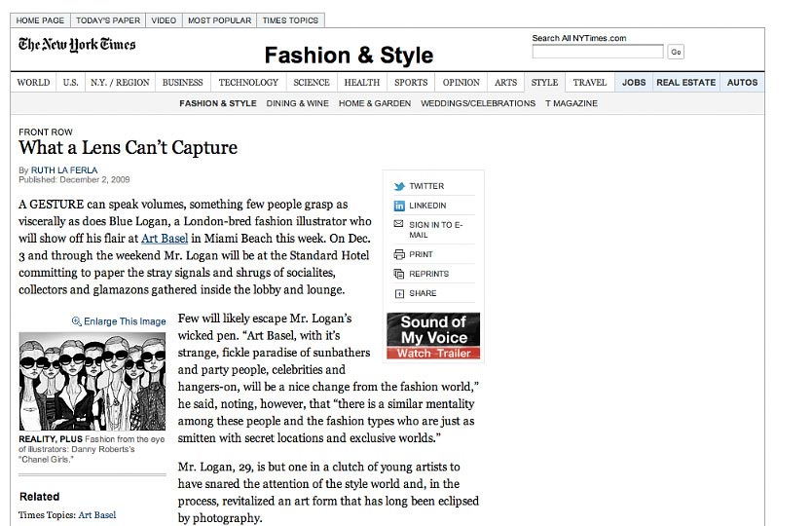The image size is (812, 526).
Task: Open Art Basel under Related Times Topics
Action: [x=96, y=515]
